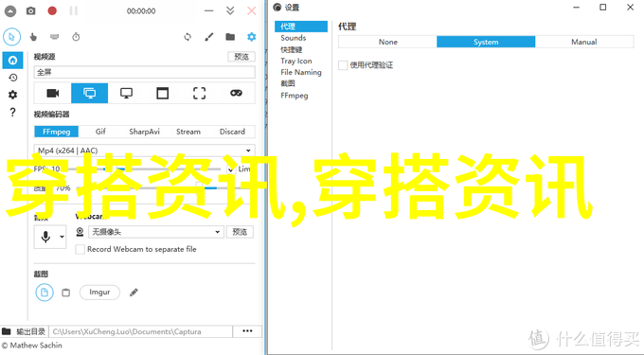
Task: Open the help question-mark icon
Action: [x=12, y=112]
